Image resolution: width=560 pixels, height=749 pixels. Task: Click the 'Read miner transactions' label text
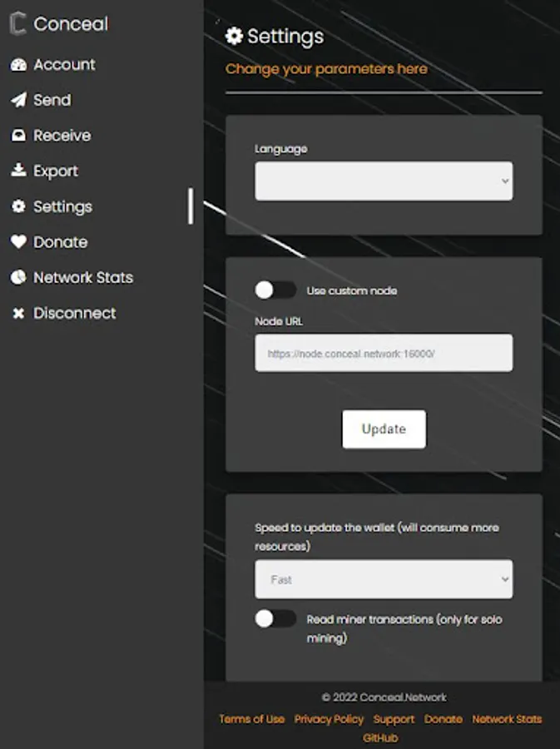coord(404,628)
